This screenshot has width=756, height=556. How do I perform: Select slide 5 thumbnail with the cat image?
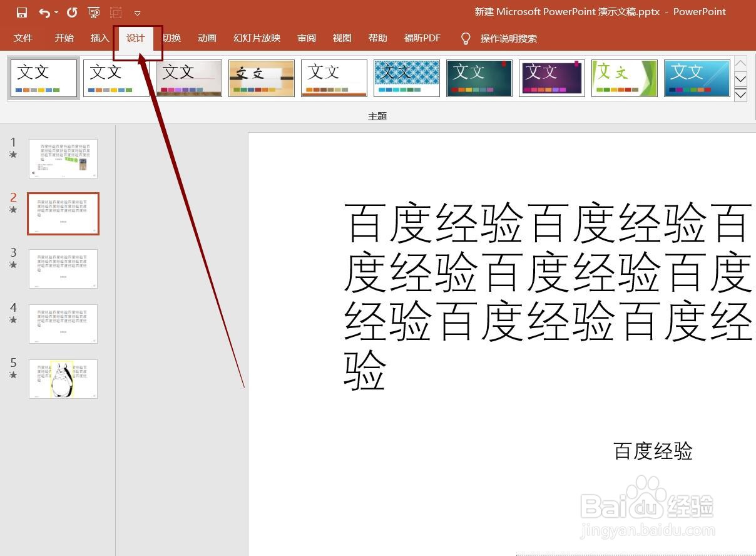click(63, 378)
